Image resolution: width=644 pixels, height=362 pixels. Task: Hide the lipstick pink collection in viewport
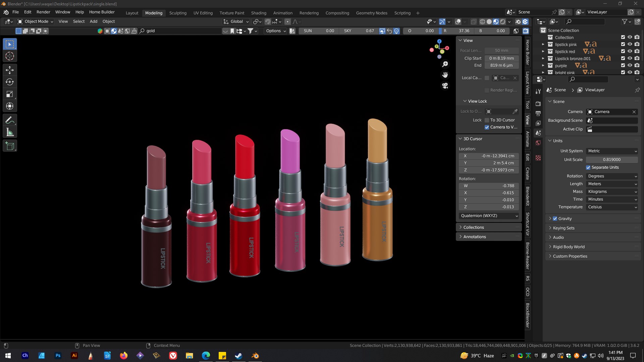tap(630, 44)
